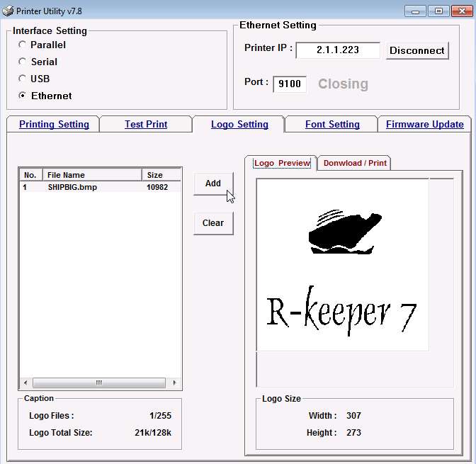Close the Printer Utility window
The image size is (476, 464).
point(462,11)
